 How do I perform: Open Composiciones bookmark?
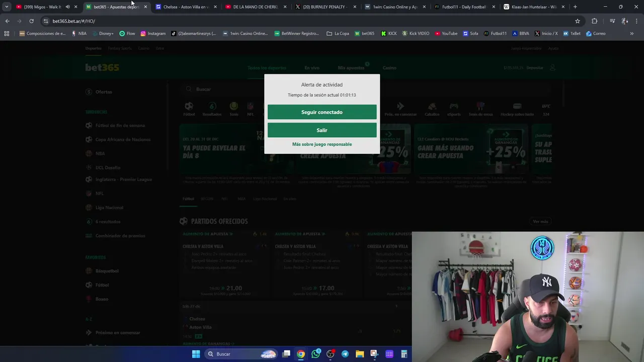click(x=42, y=34)
